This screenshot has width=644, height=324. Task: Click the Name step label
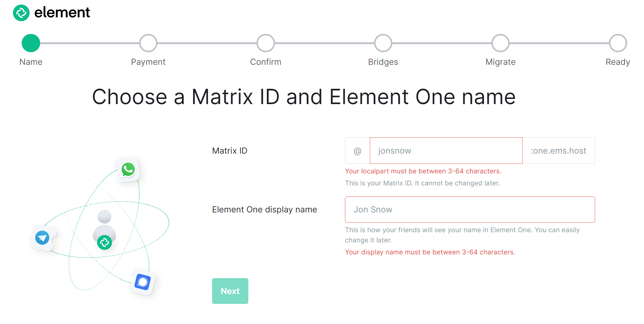[31, 62]
